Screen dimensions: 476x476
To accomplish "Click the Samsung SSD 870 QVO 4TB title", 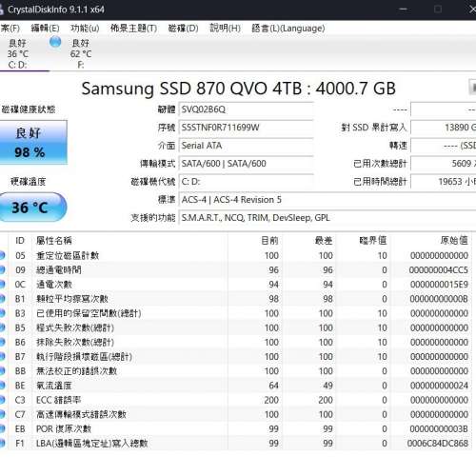I will (x=238, y=89).
